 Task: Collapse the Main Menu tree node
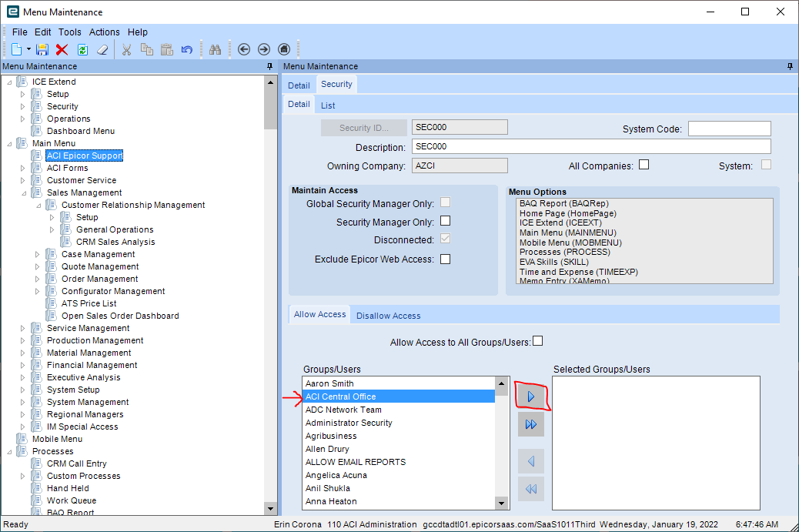tap(9, 144)
